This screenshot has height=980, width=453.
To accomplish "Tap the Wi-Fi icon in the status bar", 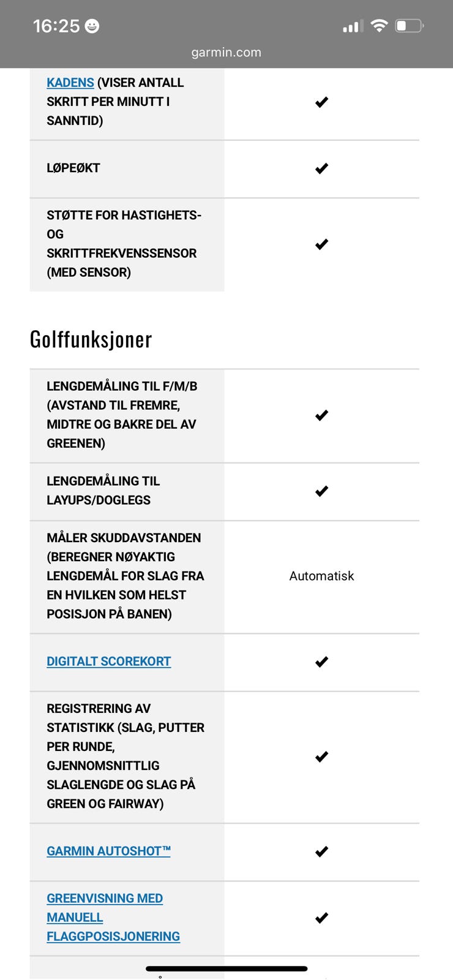I will click(x=379, y=26).
